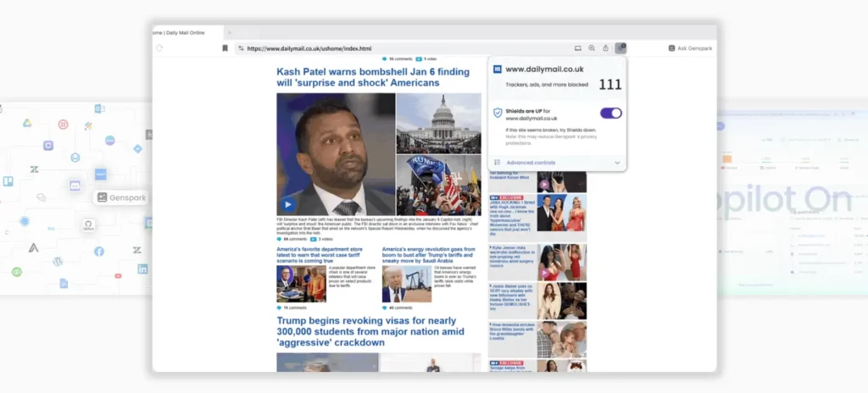Click the reload page icon
The image size is (868, 393).
pyautogui.click(x=159, y=48)
